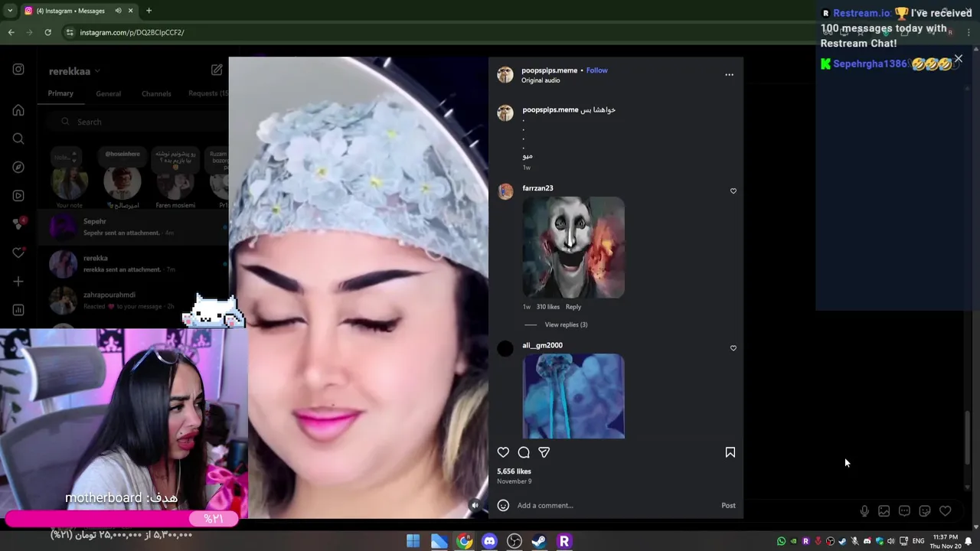This screenshot has height=551, width=980.
Task: Open Steam from the taskbar
Action: (x=539, y=541)
